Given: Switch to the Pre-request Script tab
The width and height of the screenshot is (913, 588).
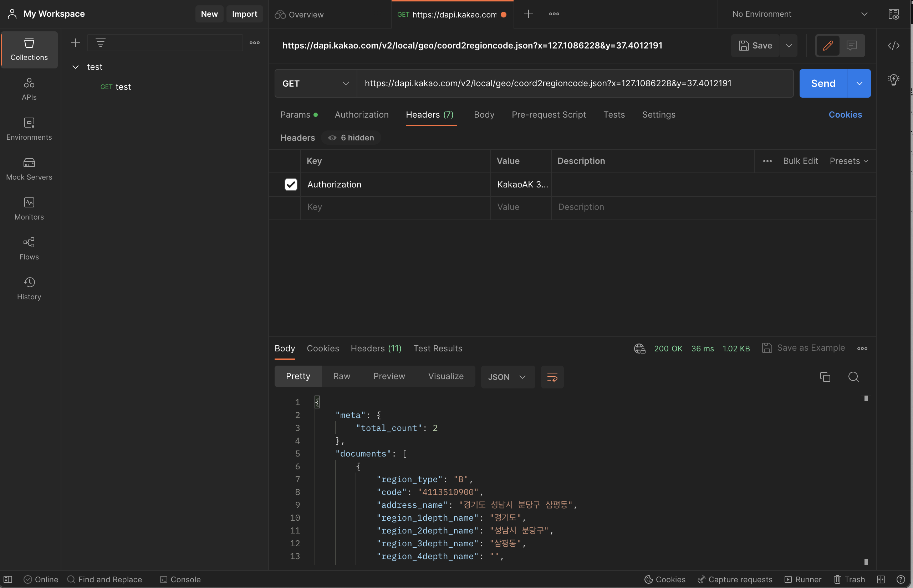Looking at the screenshot, I should coord(549,114).
